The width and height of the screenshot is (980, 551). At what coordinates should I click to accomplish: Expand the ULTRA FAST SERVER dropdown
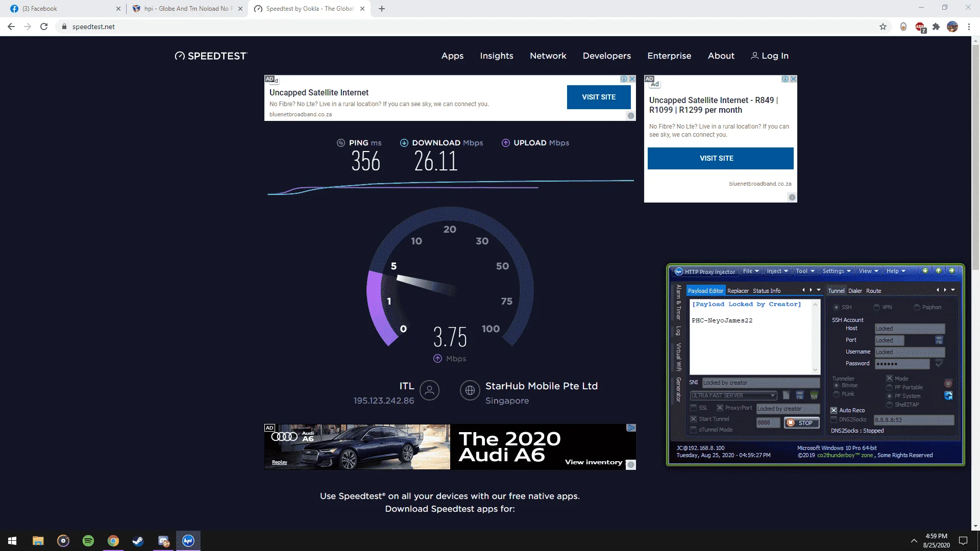(x=773, y=395)
